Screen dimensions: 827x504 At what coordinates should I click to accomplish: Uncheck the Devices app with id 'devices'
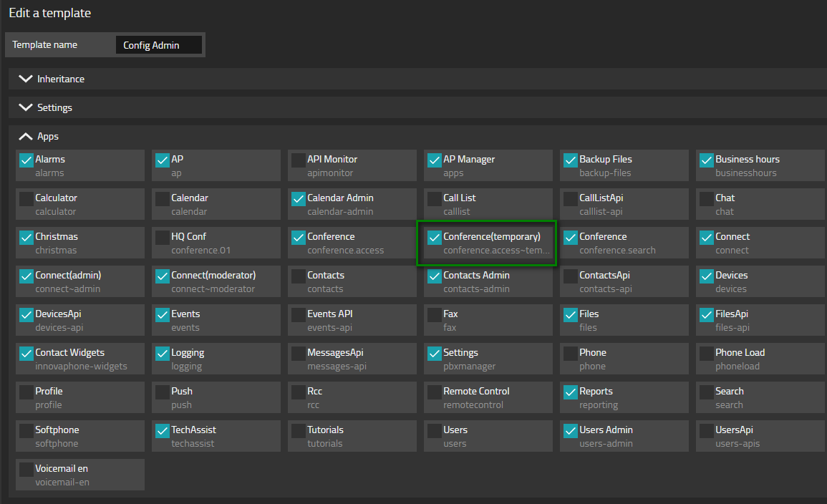[x=707, y=276]
